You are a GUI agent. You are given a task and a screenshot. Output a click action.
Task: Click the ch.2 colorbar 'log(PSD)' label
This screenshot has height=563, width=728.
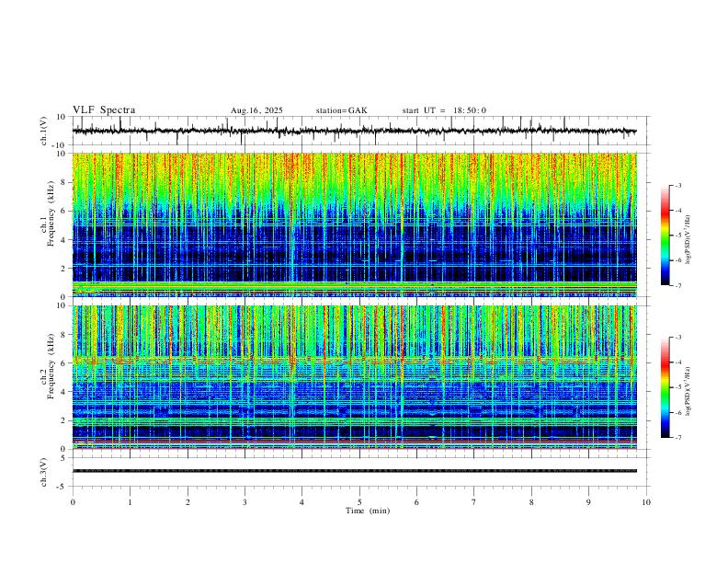(688, 392)
